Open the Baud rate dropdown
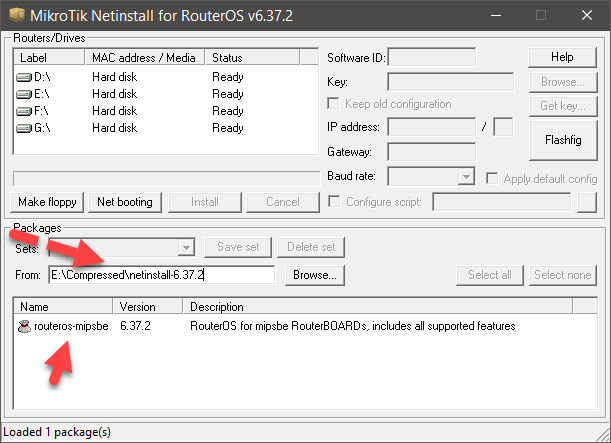Screen dimensions: 611x443 466,177
